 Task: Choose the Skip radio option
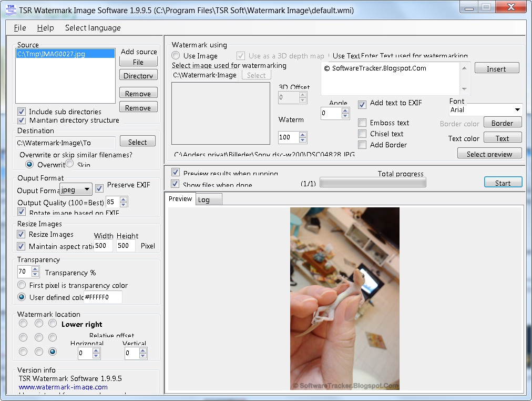click(x=69, y=164)
